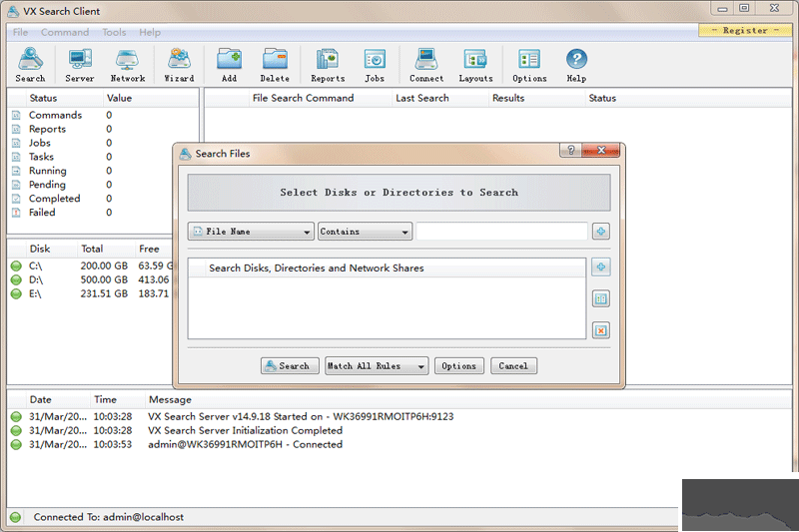The height and width of the screenshot is (532, 799).
Task: Launch the Wizard toolbar icon
Action: coord(179,65)
